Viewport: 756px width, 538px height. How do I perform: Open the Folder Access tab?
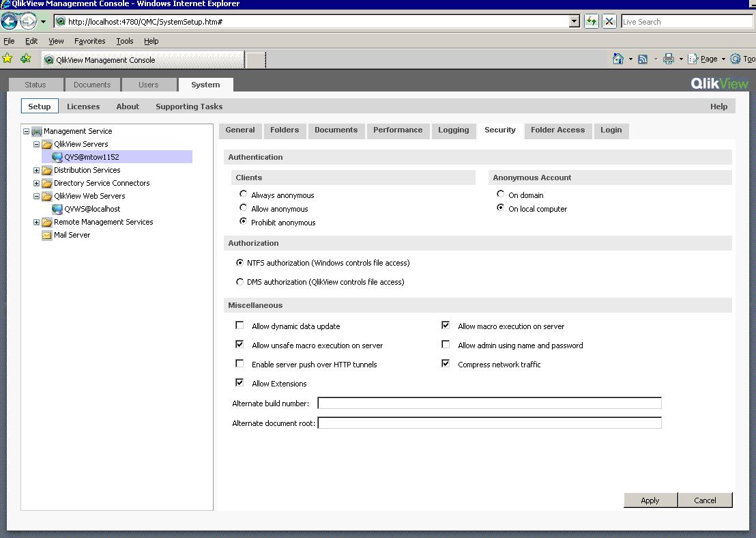[558, 130]
